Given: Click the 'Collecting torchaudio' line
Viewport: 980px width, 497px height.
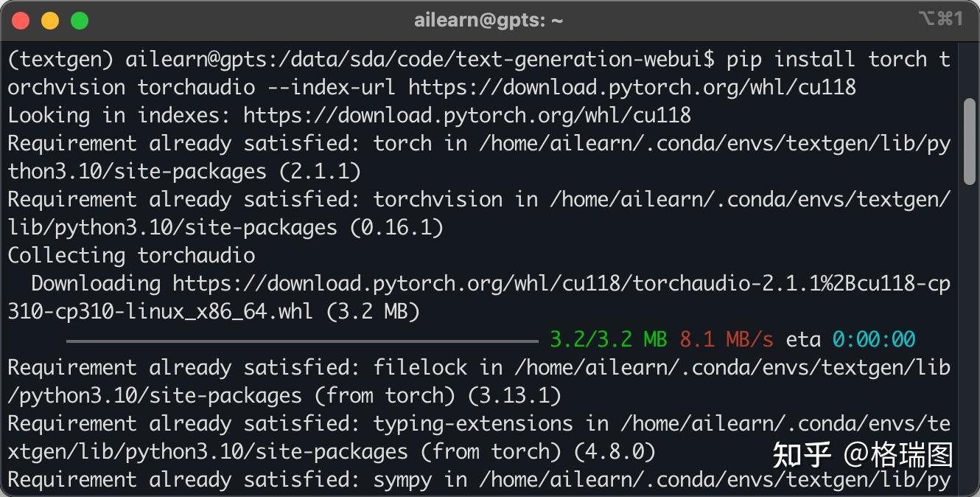Looking at the screenshot, I should pos(131,256).
